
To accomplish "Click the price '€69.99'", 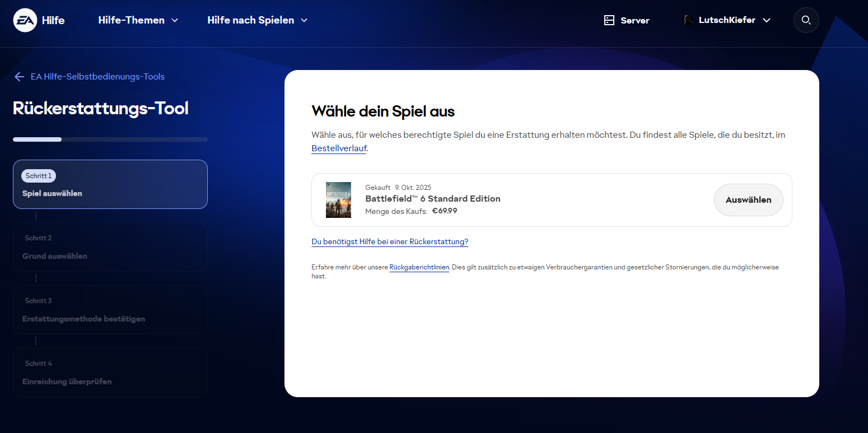I will 445,211.
